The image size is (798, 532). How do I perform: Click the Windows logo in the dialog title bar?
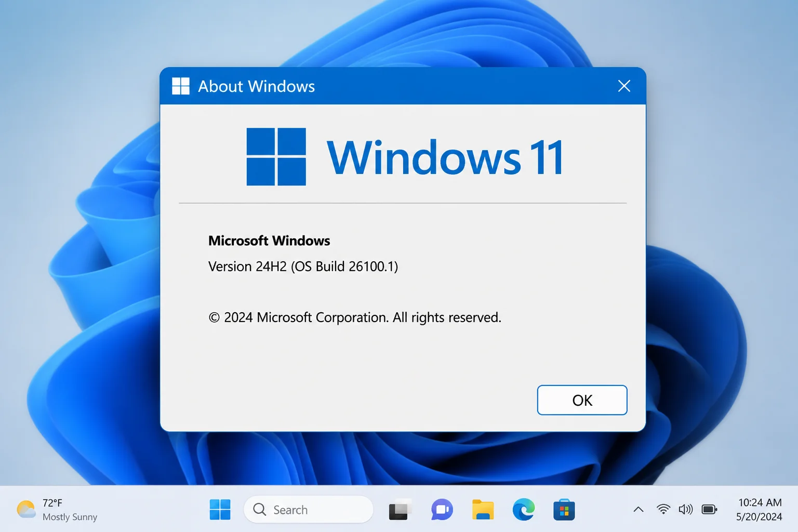pos(181,86)
